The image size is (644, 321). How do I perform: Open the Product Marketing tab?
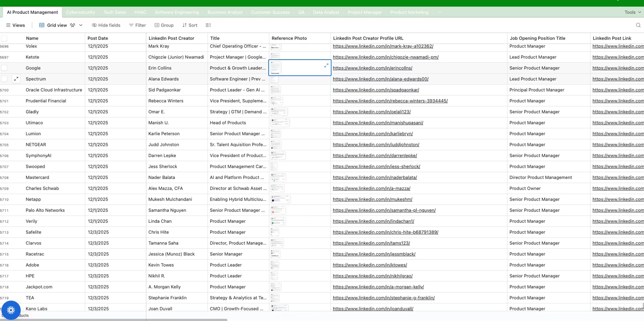point(409,12)
